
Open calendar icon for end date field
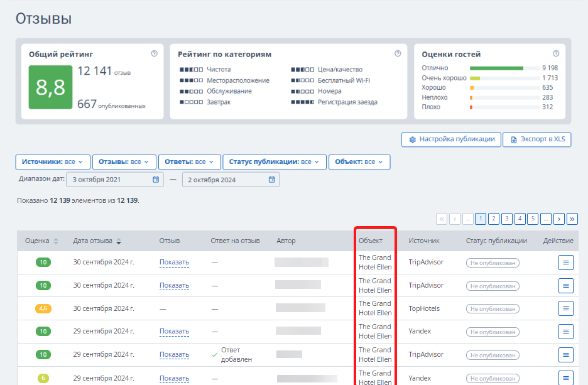[272, 180]
